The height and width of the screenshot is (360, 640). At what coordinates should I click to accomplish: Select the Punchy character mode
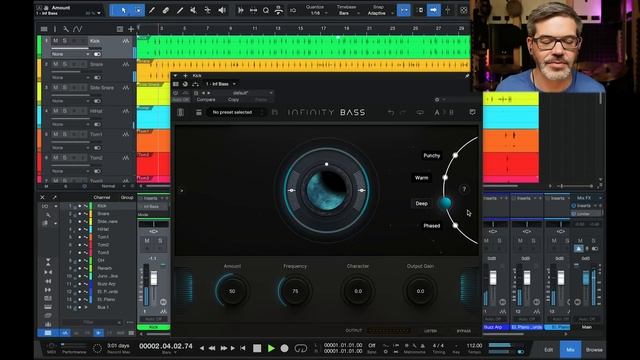(x=431, y=156)
